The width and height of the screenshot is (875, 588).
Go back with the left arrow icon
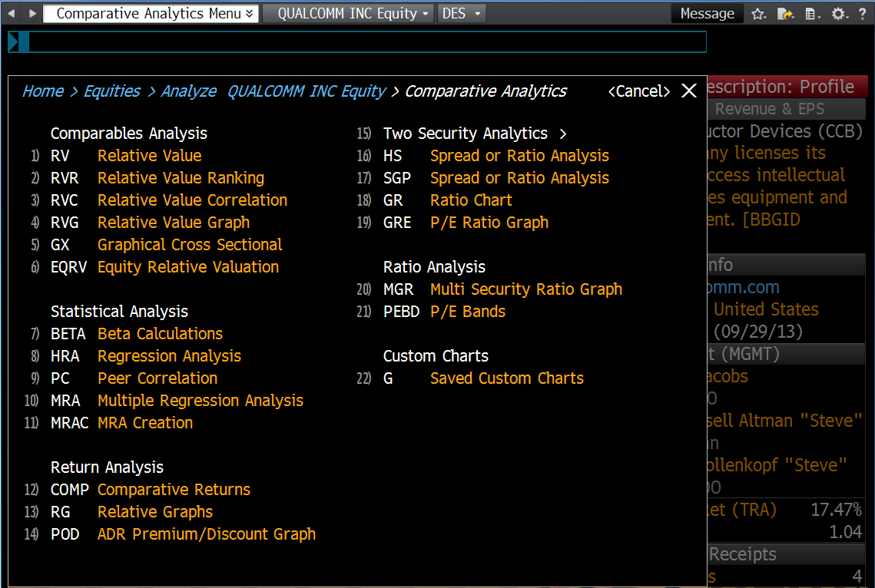(12, 13)
